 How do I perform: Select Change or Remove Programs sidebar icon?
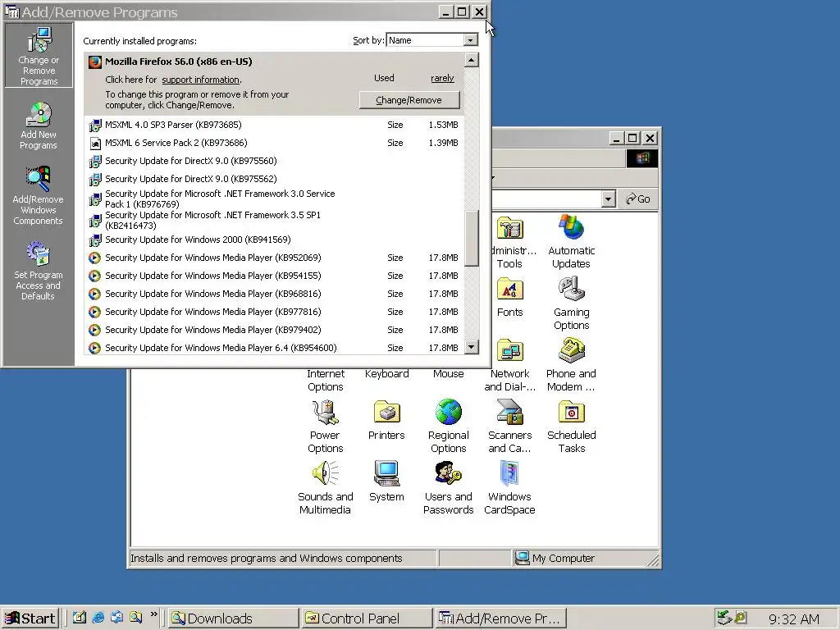[39, 56]
